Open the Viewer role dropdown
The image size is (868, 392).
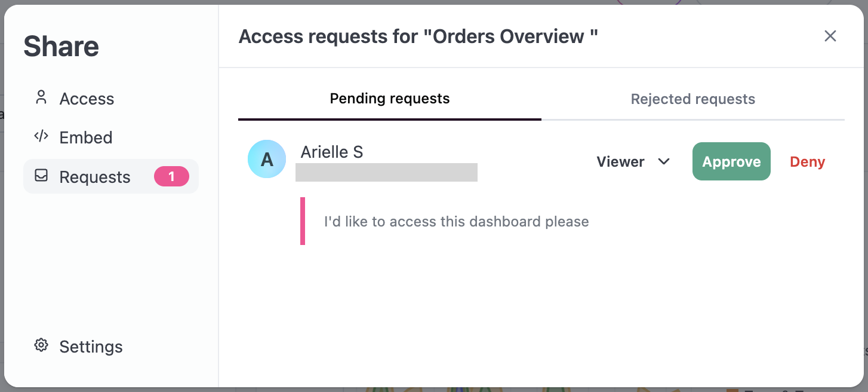[633, 161]
